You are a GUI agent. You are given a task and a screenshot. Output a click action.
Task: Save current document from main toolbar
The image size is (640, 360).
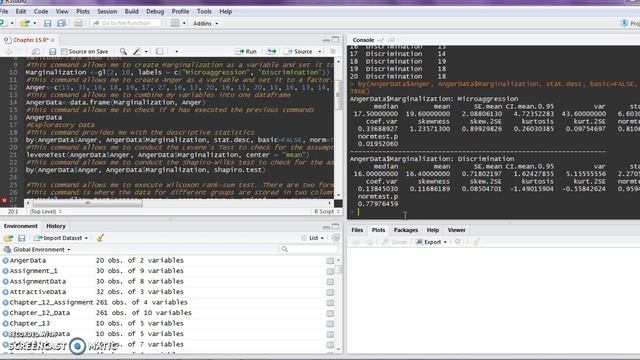(x=47, y=23)
